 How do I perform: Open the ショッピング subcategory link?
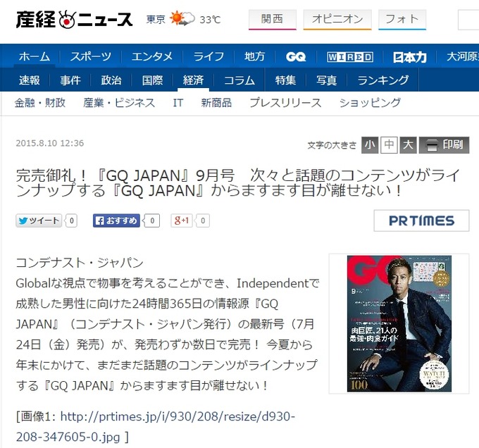pos(370,103)
